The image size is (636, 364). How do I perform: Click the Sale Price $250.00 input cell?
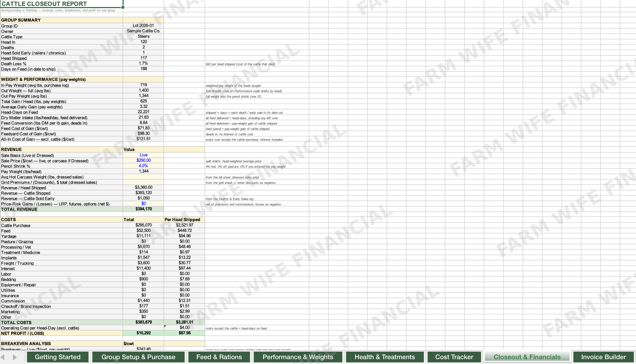pyautogui.click(x=143, y=160)
